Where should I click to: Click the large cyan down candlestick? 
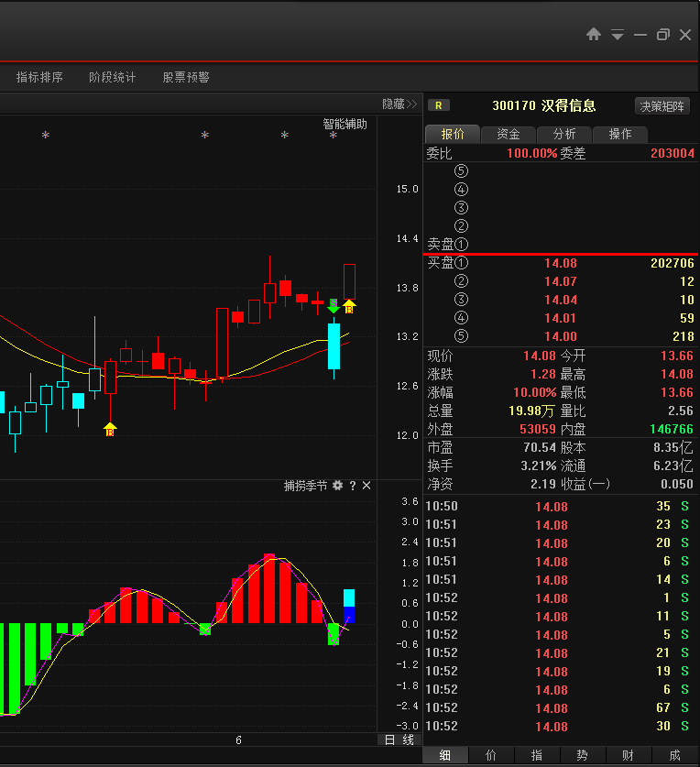pos(334,346)
